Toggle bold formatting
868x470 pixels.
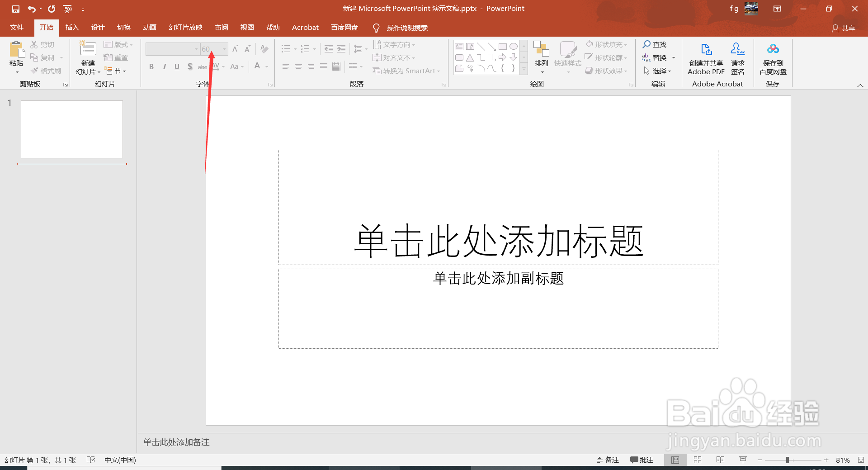click(151, 66)
